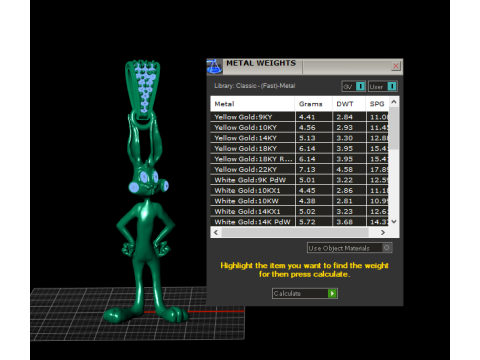
Task: Click the horizontal scroll right arrow
Action: [383, 232]
